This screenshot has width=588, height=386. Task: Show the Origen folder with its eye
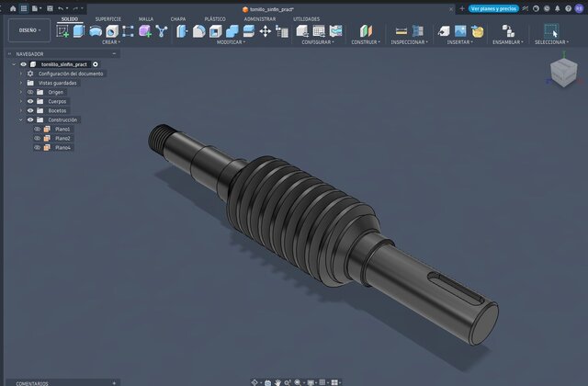[30, 92]
